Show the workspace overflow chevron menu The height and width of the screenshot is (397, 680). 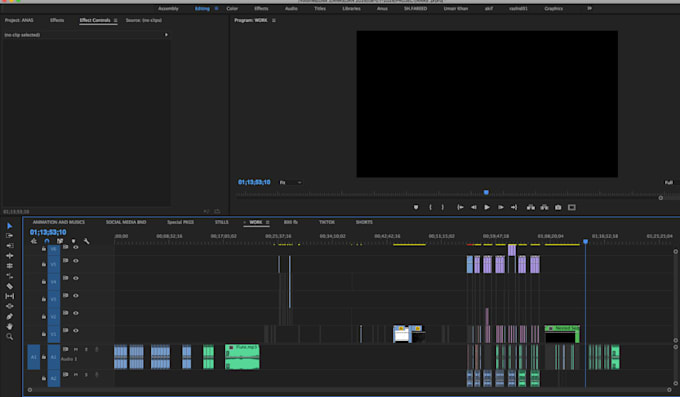pyautogui.click(x=589, y=9)
